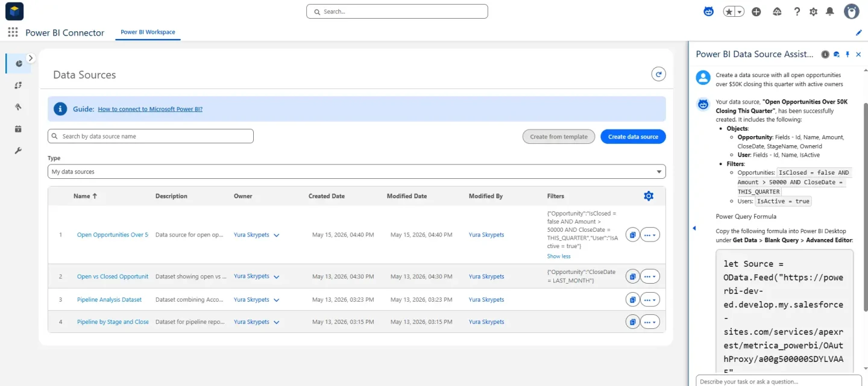The image size is (868, 386).
Task: Open the Setup gear in header
Action: [x=814, y=11]
